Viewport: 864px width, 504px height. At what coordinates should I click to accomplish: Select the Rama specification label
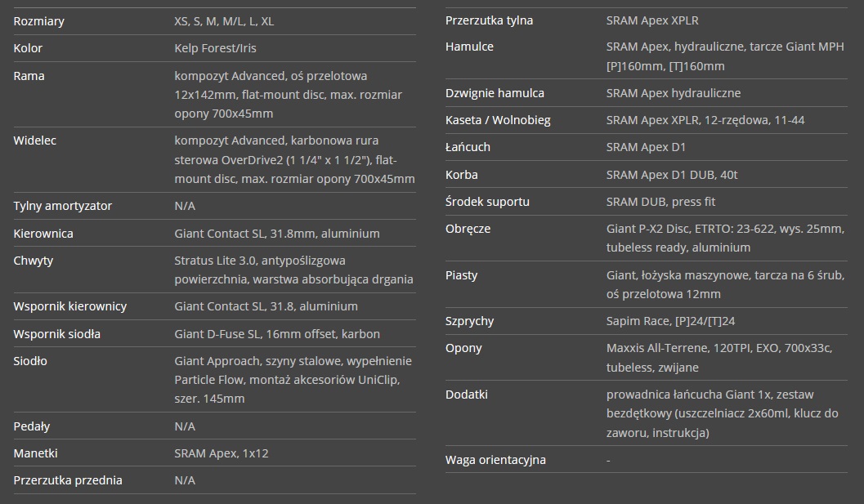tap(29, 76)
